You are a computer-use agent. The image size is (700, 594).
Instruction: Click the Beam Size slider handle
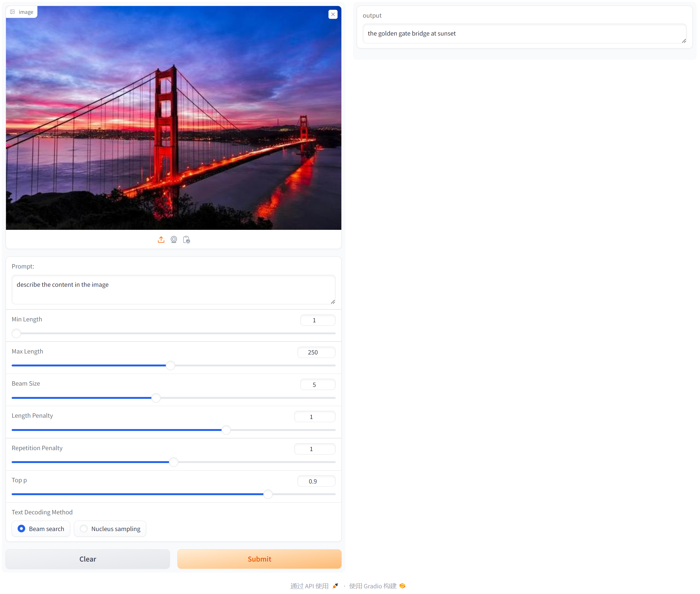156,398
